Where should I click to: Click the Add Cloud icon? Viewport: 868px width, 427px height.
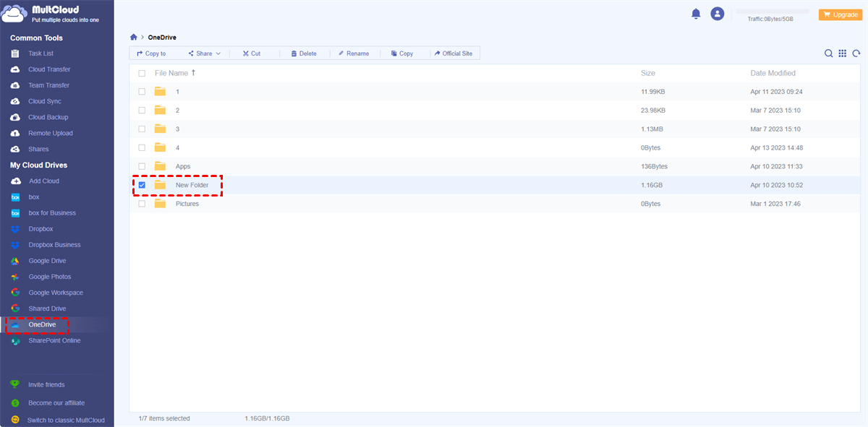coord(15,181)
